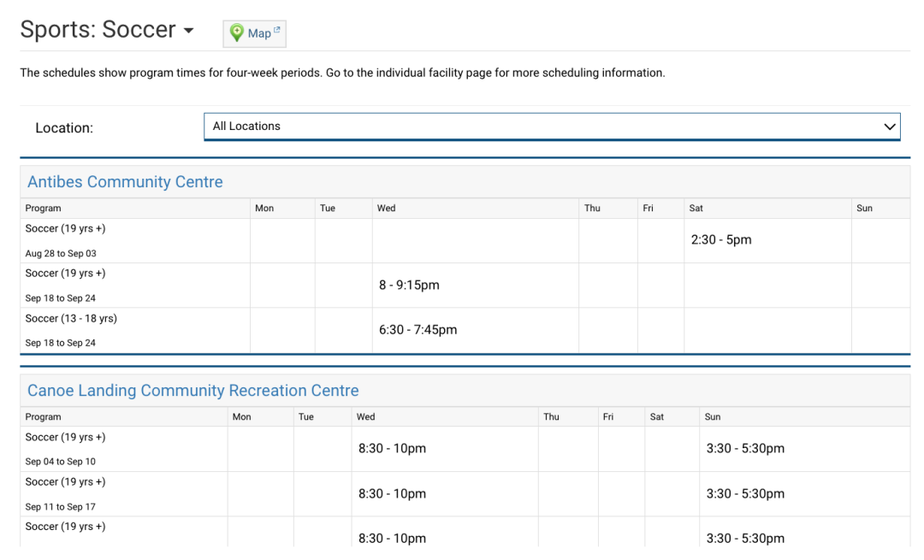
Task: Open Antibes Community Centre link
Action: (x=125, y=182)
